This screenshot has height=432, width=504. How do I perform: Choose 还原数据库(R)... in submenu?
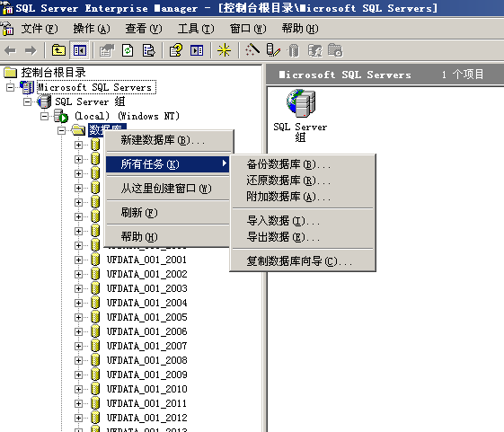tap(303, 181)
